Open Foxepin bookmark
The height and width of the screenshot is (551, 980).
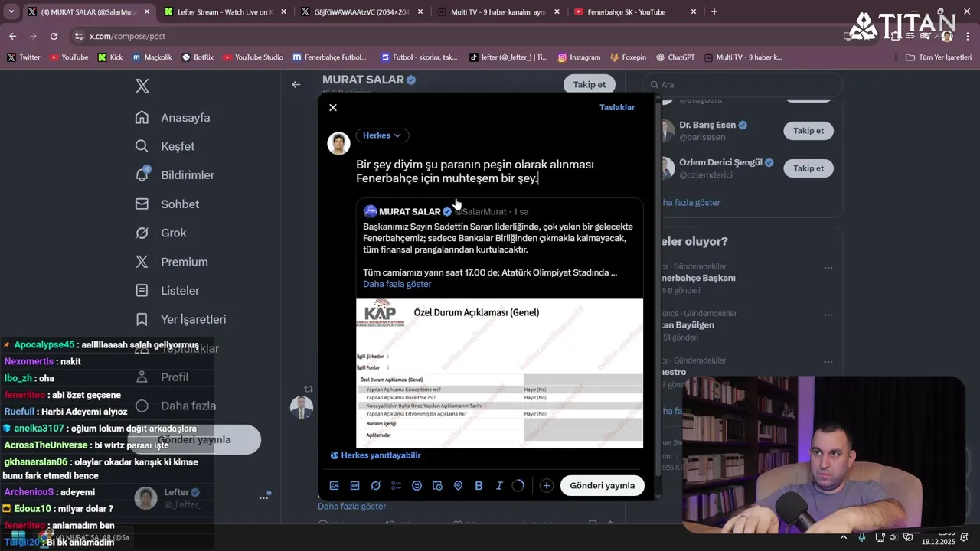tap(629, 57)
